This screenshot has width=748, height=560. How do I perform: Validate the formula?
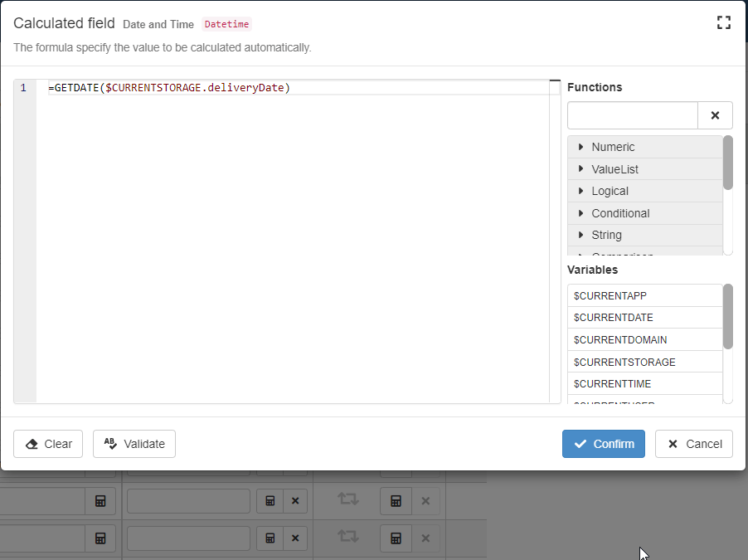134,444
